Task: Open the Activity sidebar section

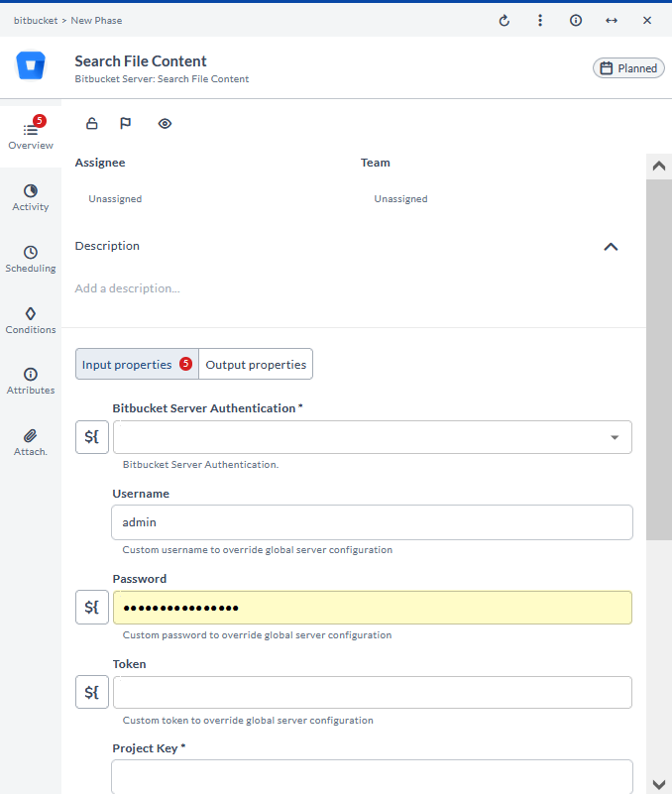Action: pos(31,197)
